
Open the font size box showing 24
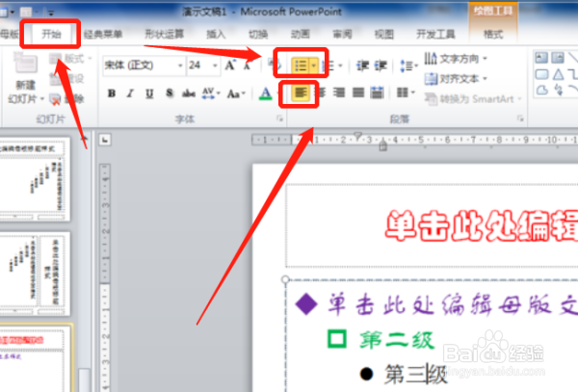pos(203,65)
